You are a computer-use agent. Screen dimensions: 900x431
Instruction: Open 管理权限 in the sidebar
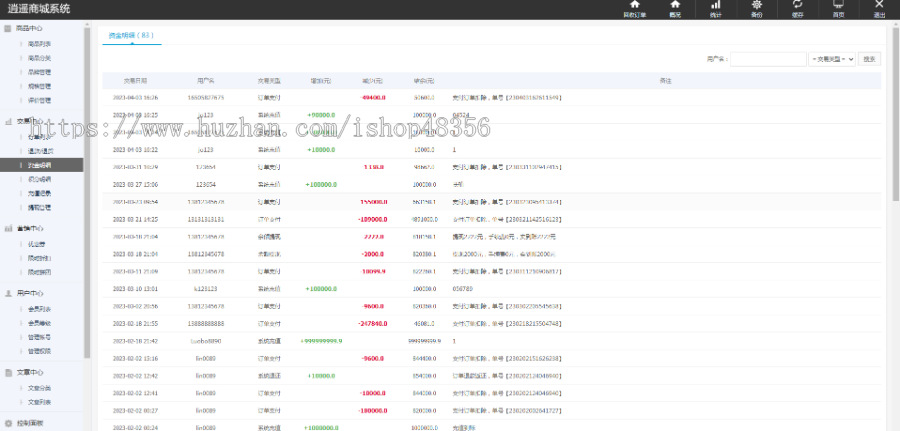39,351
